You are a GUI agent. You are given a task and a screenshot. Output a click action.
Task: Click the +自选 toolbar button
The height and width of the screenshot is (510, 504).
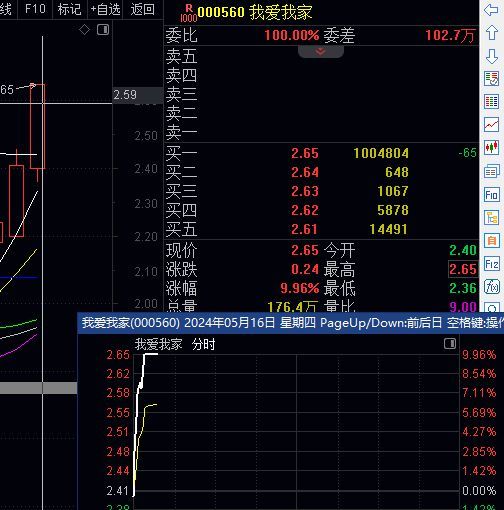click(105, 9)
